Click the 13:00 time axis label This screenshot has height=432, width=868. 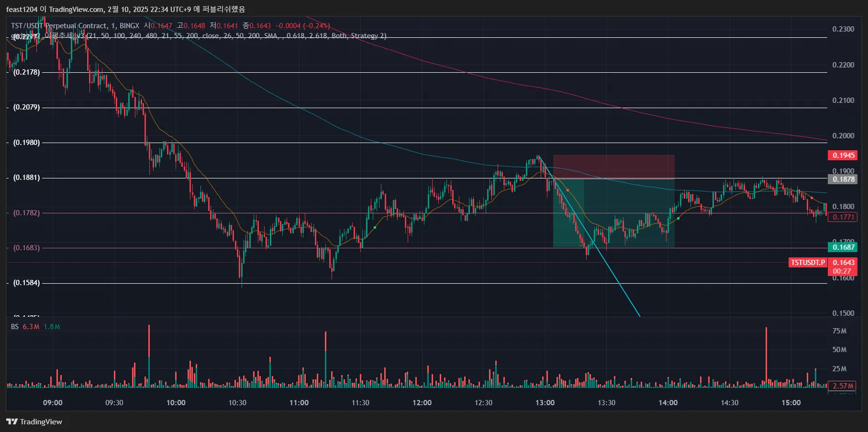(x=545, y=403)
